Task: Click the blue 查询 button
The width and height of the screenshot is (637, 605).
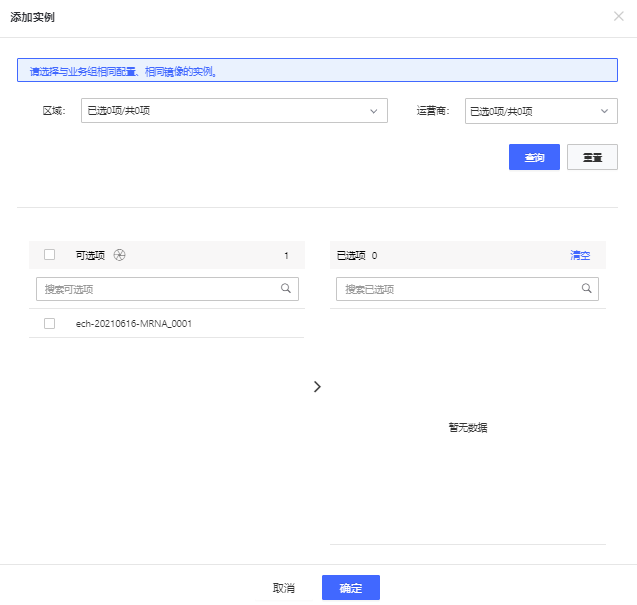Action: pyautogui.click(x=534, y=157)
